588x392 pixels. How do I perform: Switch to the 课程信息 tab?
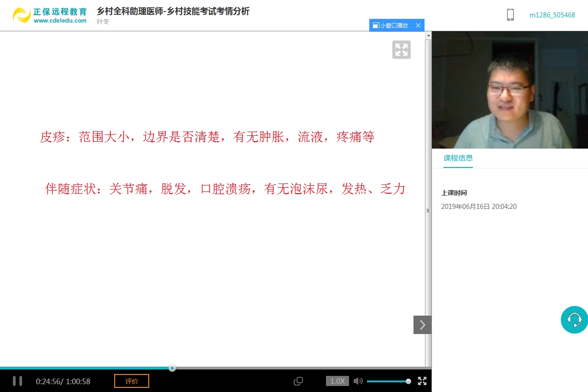(x=458, y=158)
